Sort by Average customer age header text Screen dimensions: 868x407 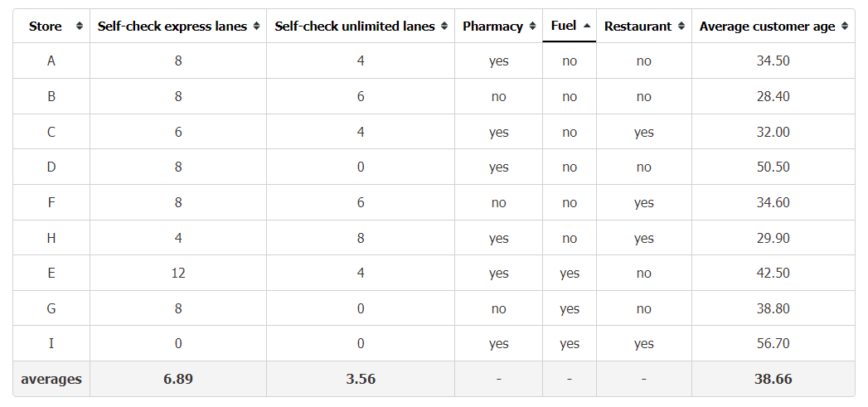point(767,26)
